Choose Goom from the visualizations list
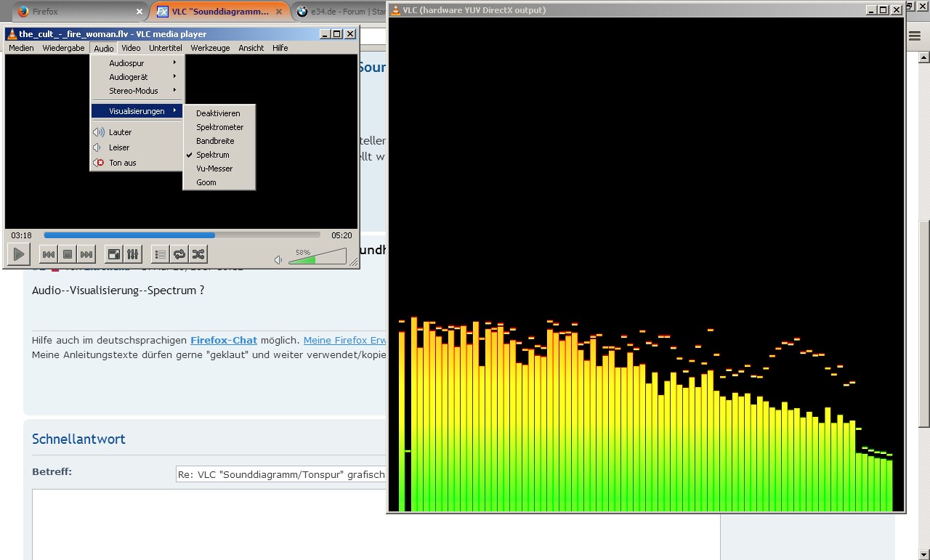The height and width of the screenshot is (560, 930). click(x=206, y=182)
